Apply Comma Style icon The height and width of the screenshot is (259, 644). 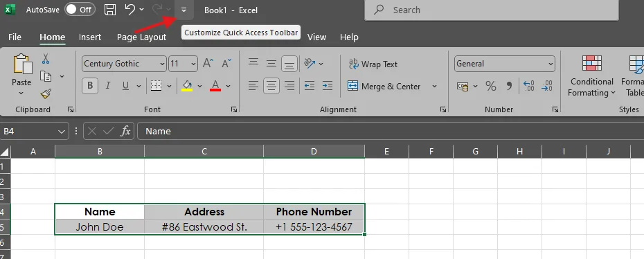pos(509,86)
